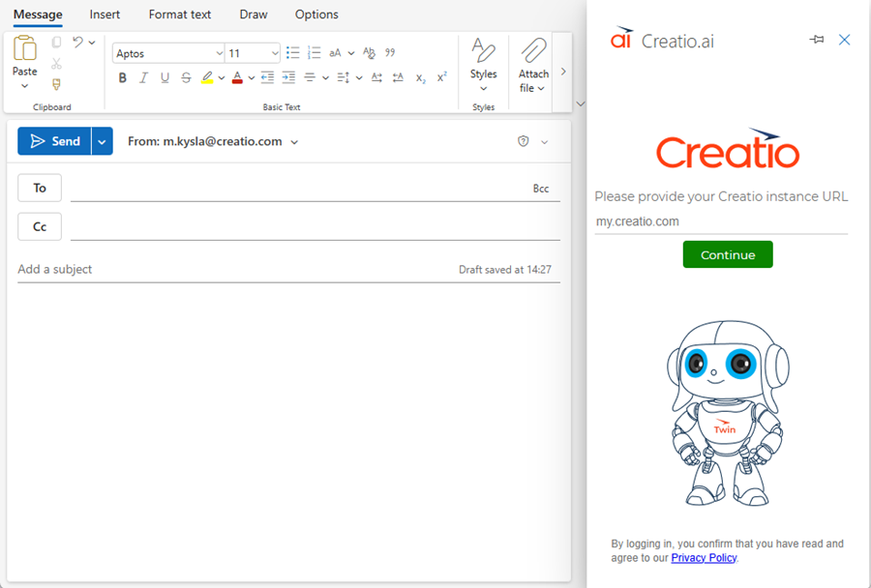
Task: Click the Paste clipboard icon
Action: pos(24,48)
